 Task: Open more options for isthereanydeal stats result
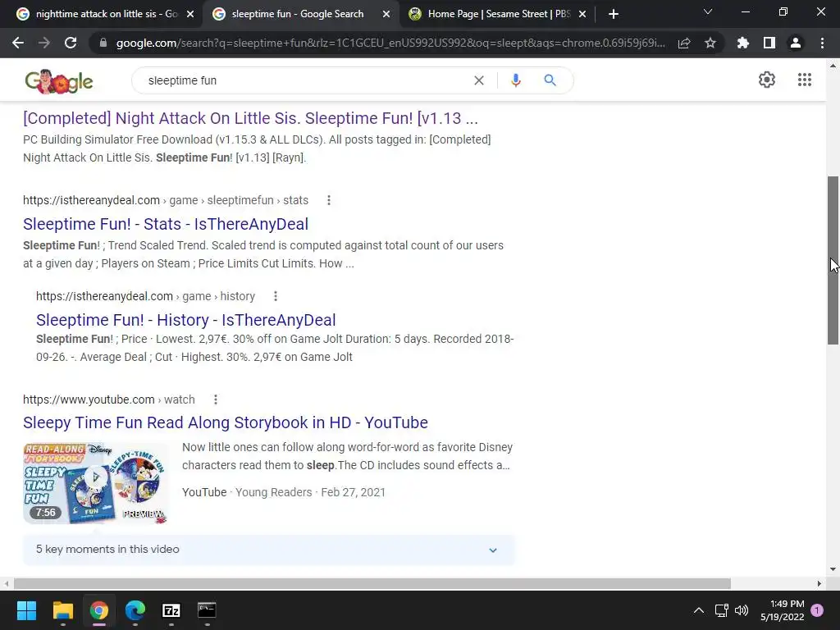329,200
